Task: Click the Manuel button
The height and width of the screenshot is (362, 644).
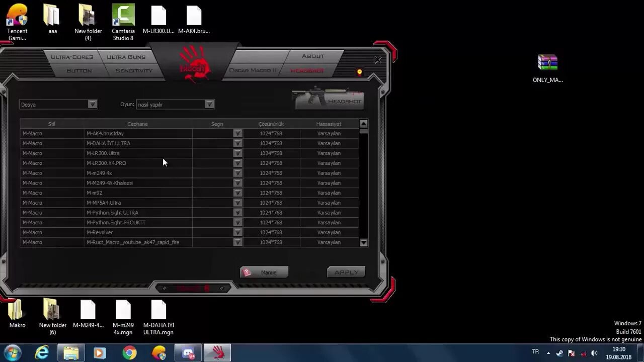Action: [x=264, y=272]
